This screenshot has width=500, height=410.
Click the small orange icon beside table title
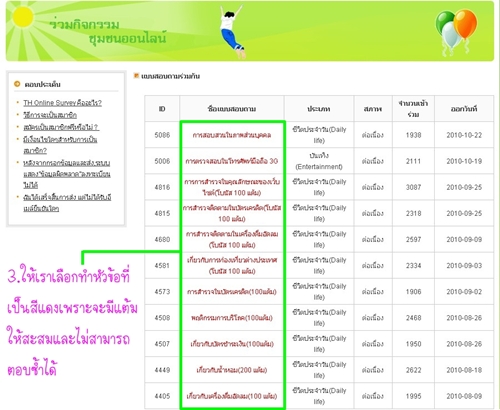(x=136, y=76)
